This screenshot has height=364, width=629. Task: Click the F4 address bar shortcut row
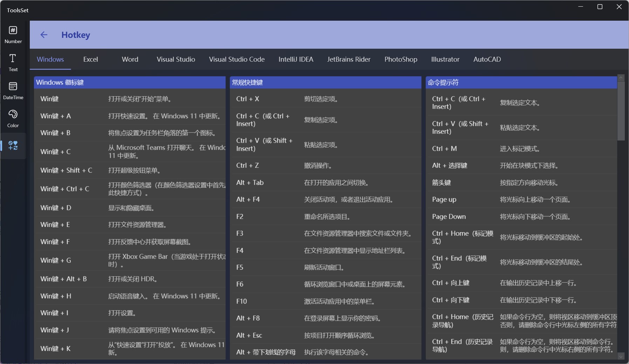326,250
